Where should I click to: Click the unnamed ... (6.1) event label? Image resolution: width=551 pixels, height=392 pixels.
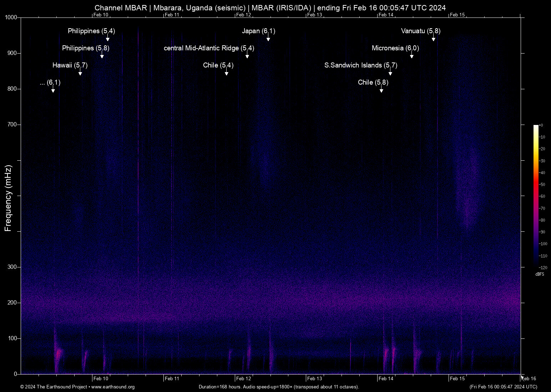tap(50, 82)
